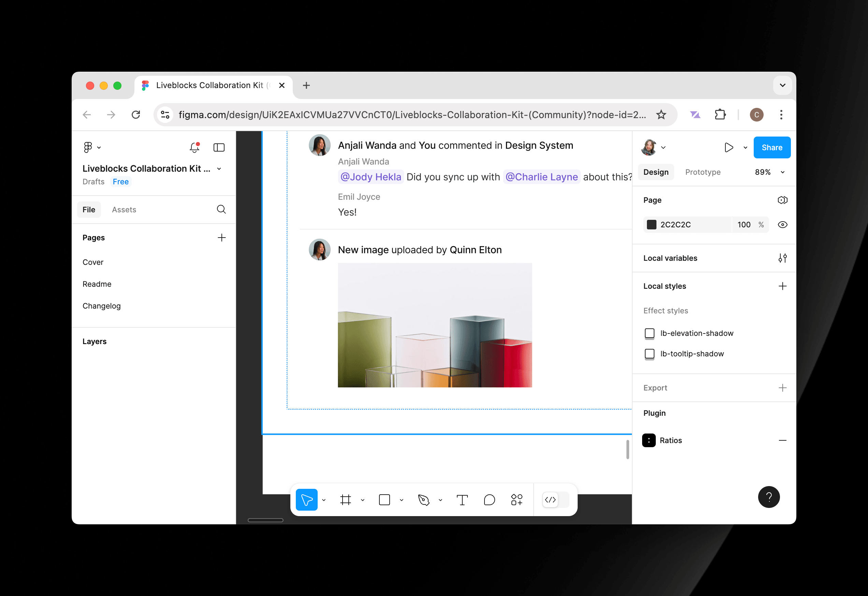The width and height of the screenshot is (868, 596).
Task: Click the 2C2C2C page color swatch
Action: (651, 225)
